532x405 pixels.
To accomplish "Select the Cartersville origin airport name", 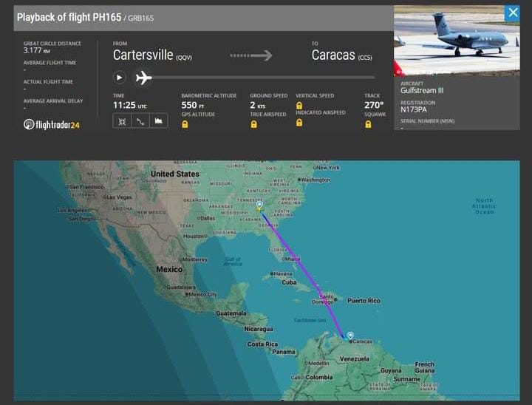I will [x=143, y=55].
